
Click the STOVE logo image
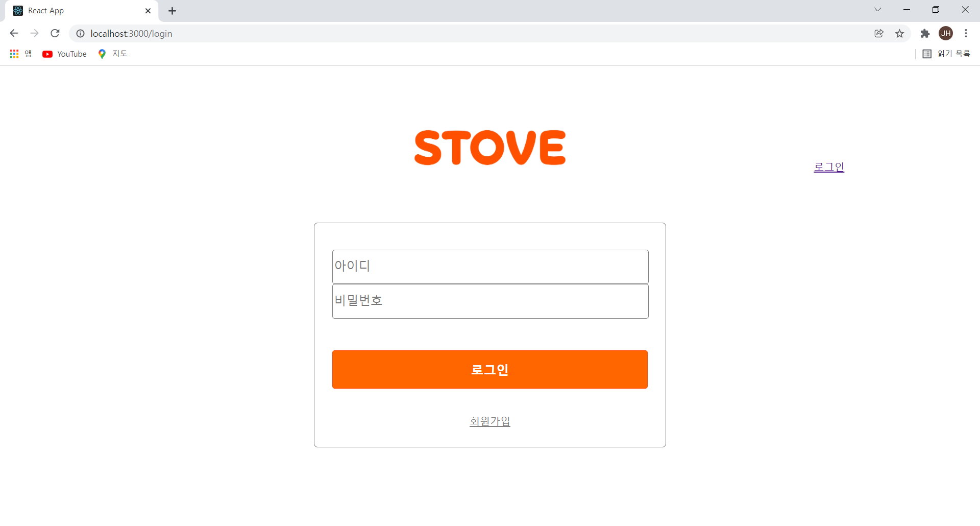489,147
